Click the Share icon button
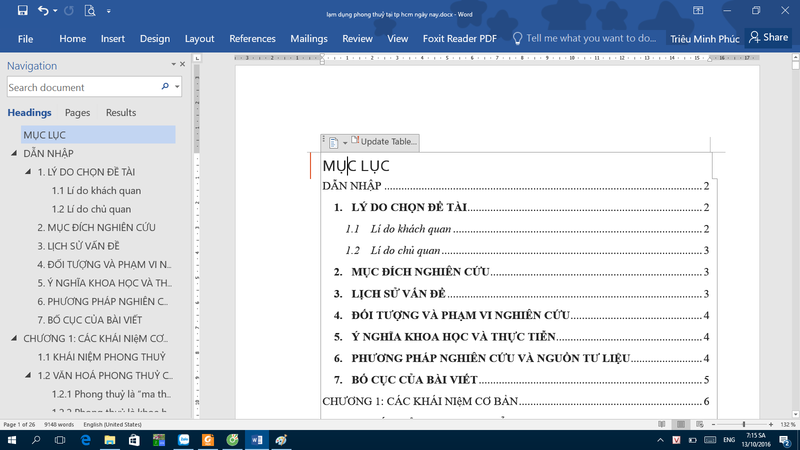The height and width of the screenshot is (450, 800). 768,38
